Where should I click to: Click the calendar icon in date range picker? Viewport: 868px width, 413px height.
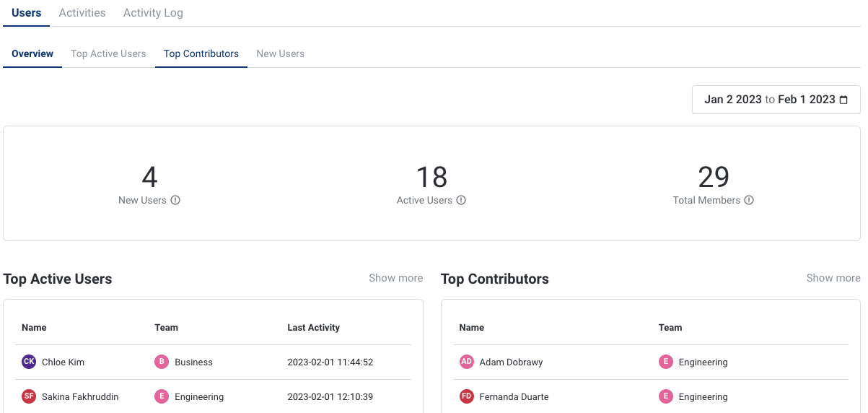click(x=843, y=100)
